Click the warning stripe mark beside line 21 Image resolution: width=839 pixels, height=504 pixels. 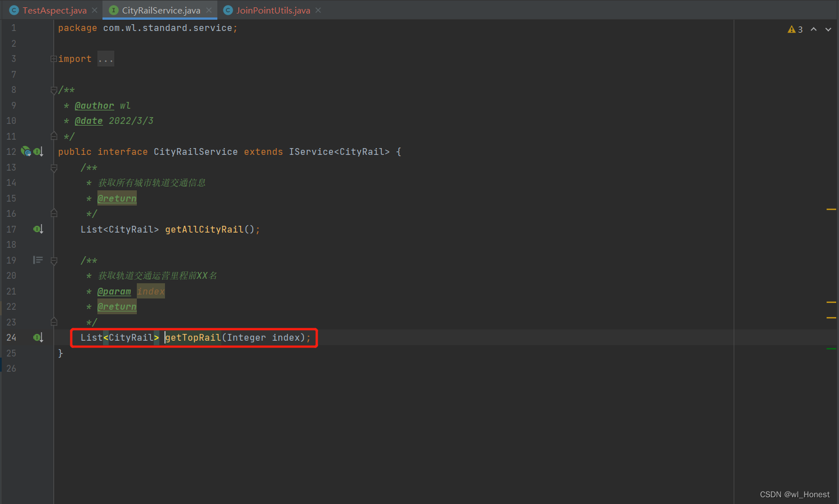[x=831, y=302]
